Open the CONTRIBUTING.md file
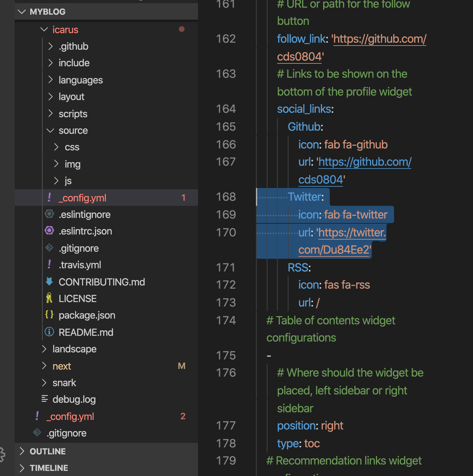 (102, 282)
